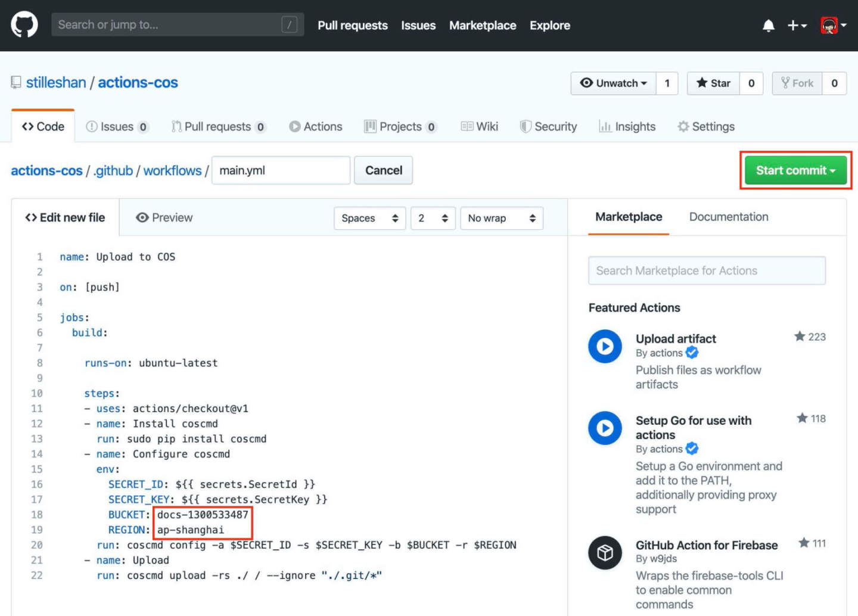The width and height of the screenshot is (858, 616).
Task: Open the stilleshan owner link
Action: point(56,83)
